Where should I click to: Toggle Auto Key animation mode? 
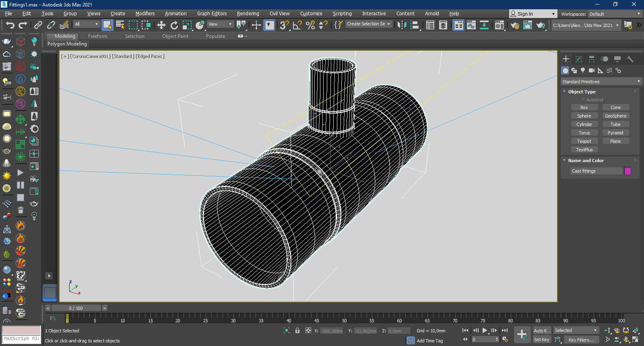click(542, 331)
